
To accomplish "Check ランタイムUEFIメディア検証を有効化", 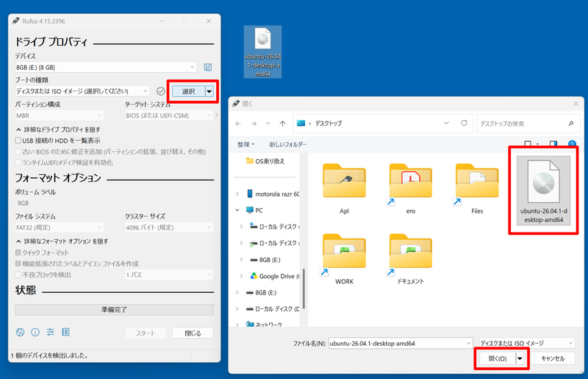I will pyautogui.click(x=18, y=162).
